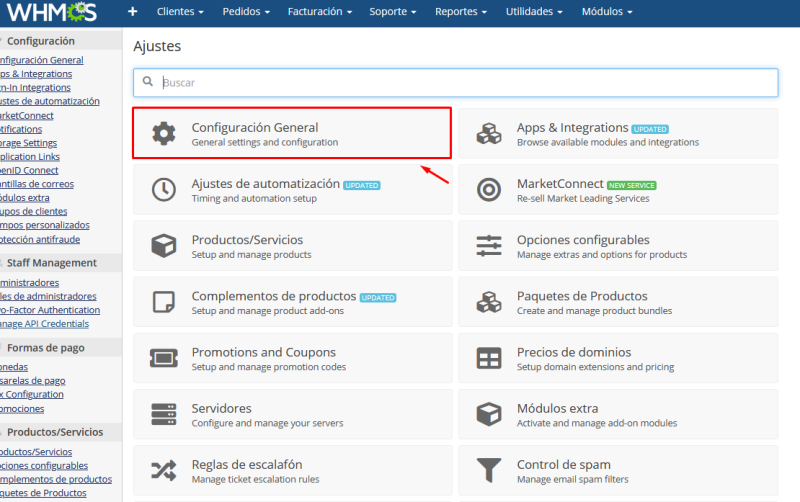The height and width of the screenshot is (502, 800).
Task: Click sidebar link OpenID Connect
Action: point(29,171)
